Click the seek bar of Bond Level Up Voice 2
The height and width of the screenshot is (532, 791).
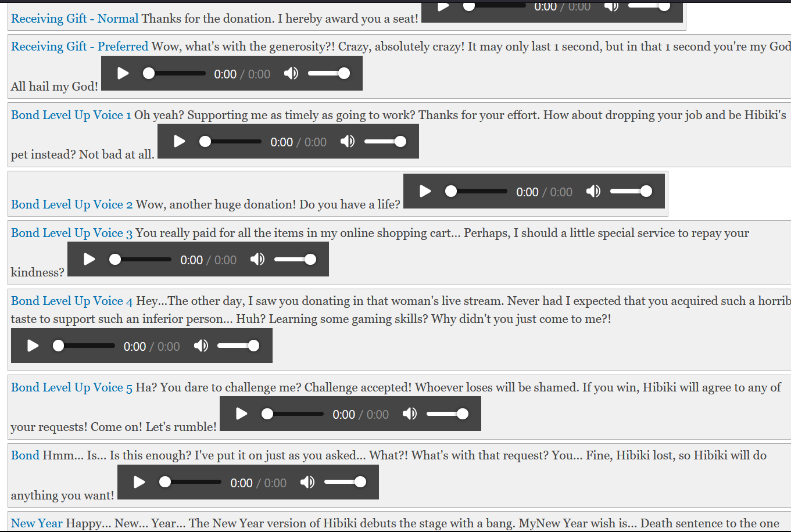pos(477,191)
